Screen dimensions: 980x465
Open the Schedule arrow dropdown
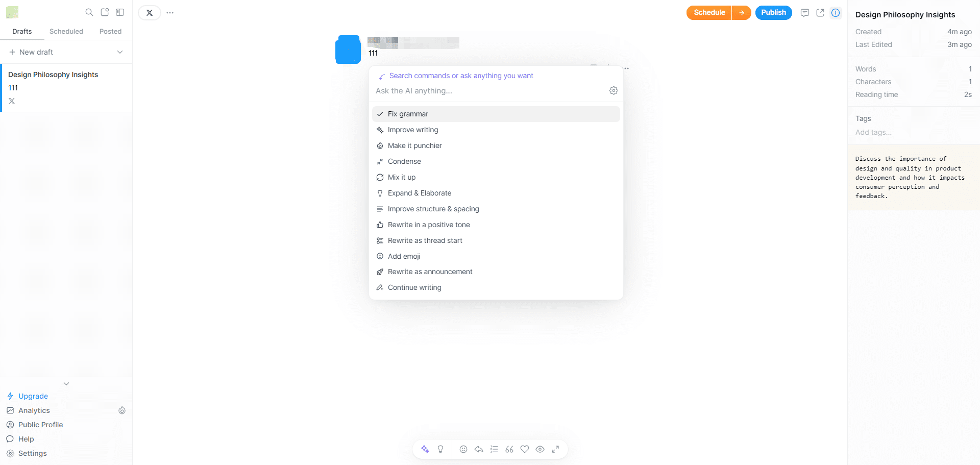pyautogui.click(x=741, y=13)
